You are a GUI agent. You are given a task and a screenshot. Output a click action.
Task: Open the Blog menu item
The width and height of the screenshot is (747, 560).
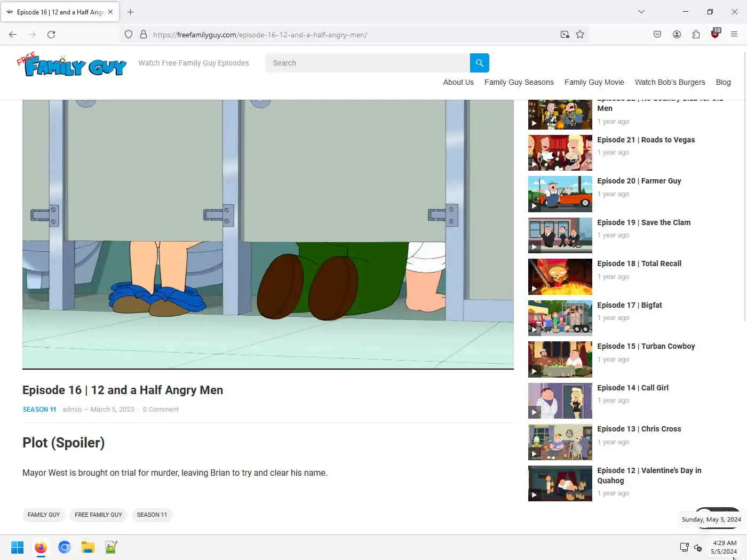click(724, 82)
